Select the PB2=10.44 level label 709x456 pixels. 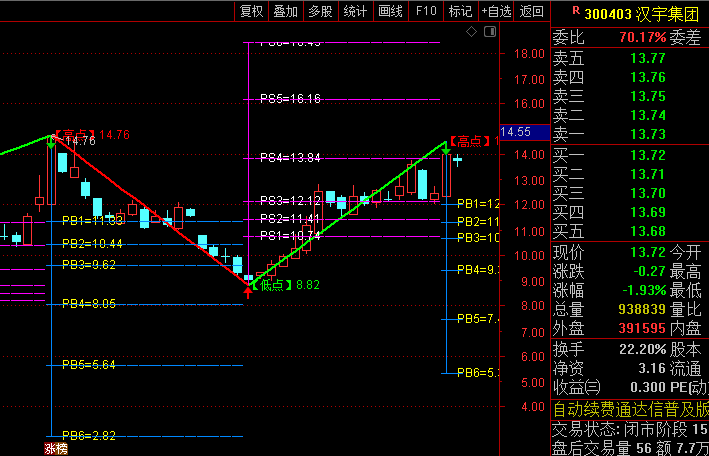[x=93, y=244]
